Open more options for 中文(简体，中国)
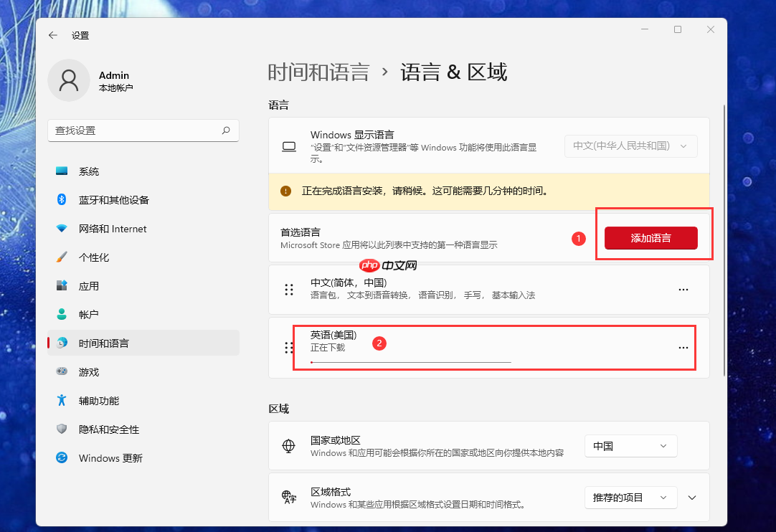 coord(683,289)
